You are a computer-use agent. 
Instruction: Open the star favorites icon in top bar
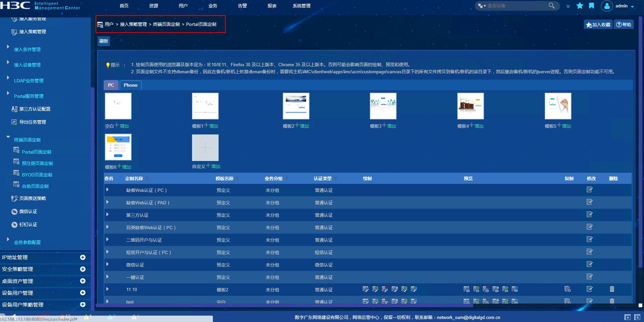click(580, 6)
